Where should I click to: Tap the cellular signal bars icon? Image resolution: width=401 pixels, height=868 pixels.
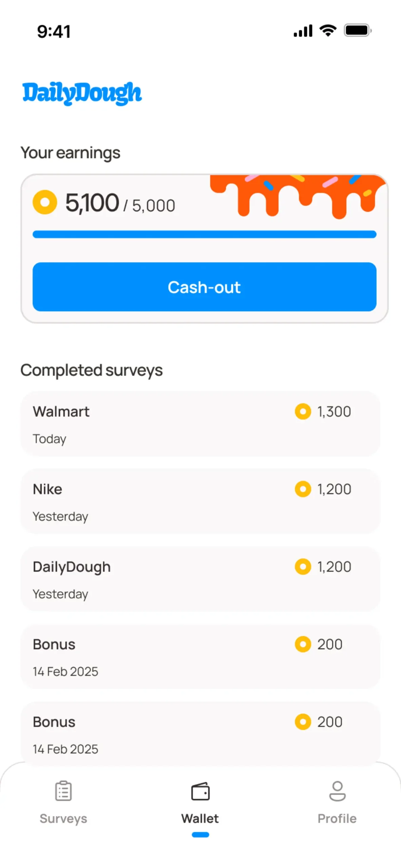click(x=303, y=31)
